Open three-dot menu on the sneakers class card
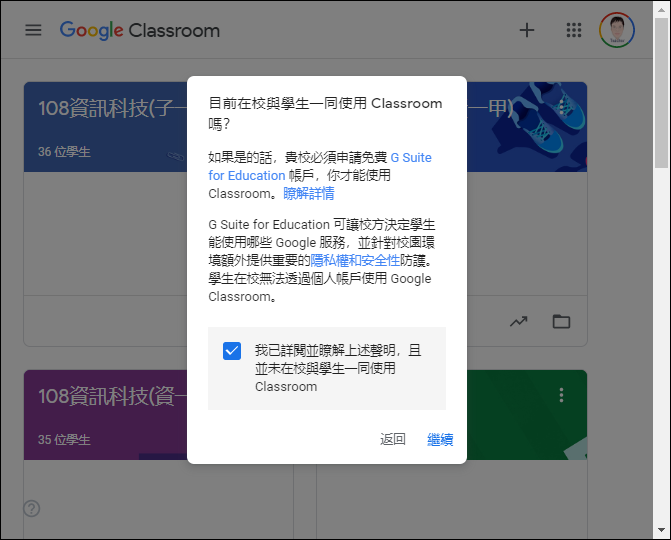This screenshot has height=540, width=671. 561,107
